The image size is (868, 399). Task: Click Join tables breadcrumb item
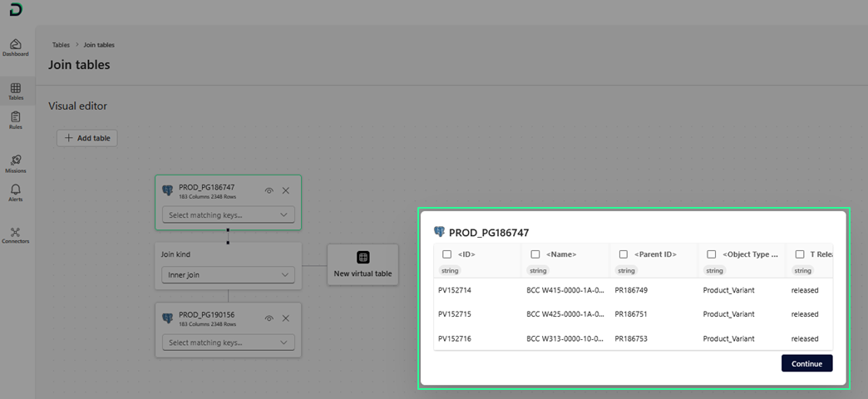point(99,45)
